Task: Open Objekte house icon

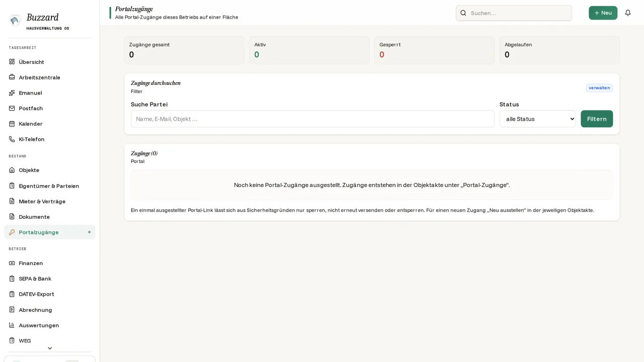Action: pyautogui.click(x=12, y=170)
